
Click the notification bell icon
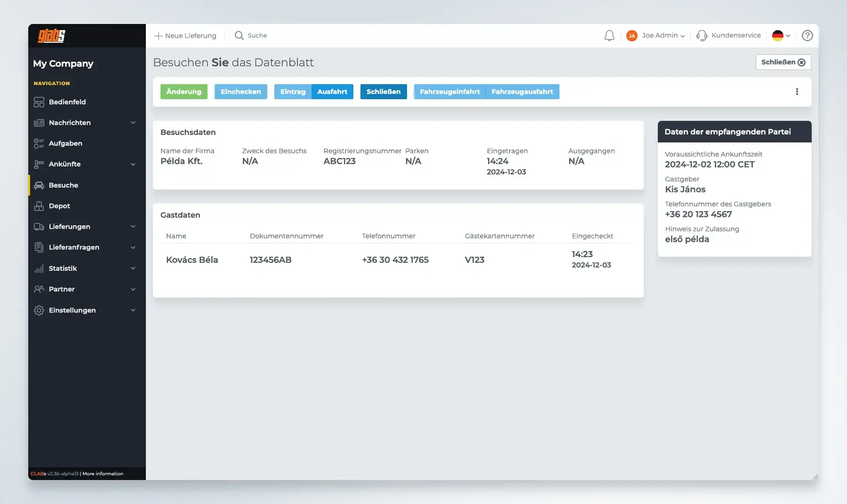pyautogui.click(x=609, y=36)
